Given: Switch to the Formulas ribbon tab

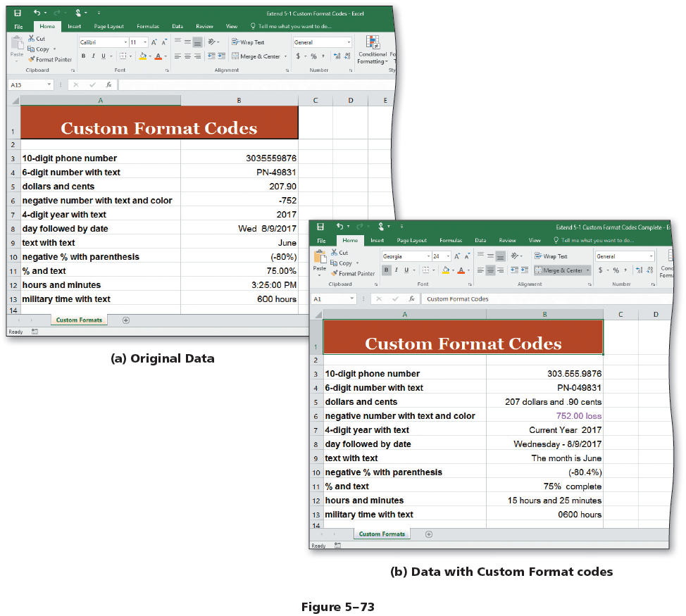Looking at the screenshot, I should pyautogui.click(x=148, y=26).
